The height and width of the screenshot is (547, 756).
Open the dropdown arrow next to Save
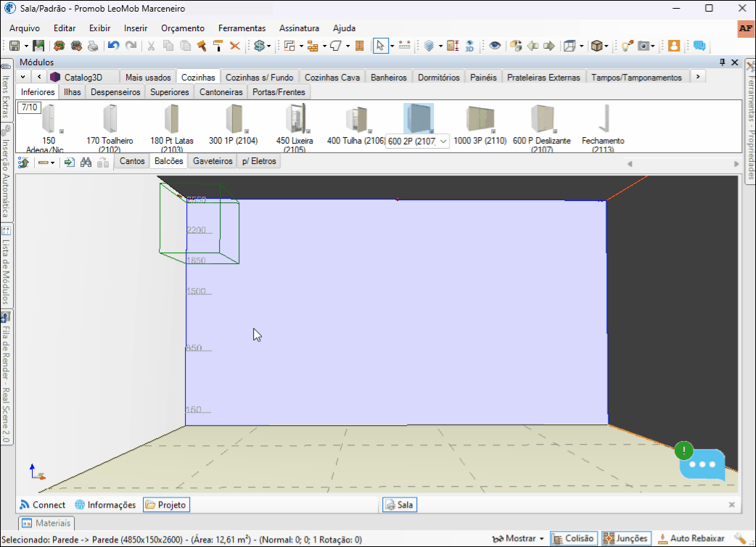pyautogui.click(x=27, y=46)
